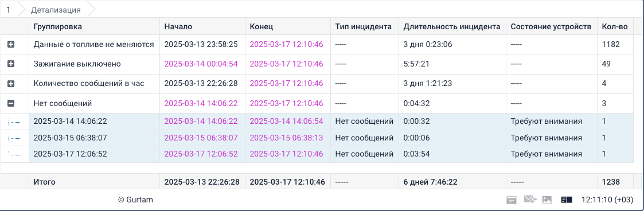The width and height of the screenshot is (644, 211).
Task: Click the count value 49
Action: [x=606, y=64]
